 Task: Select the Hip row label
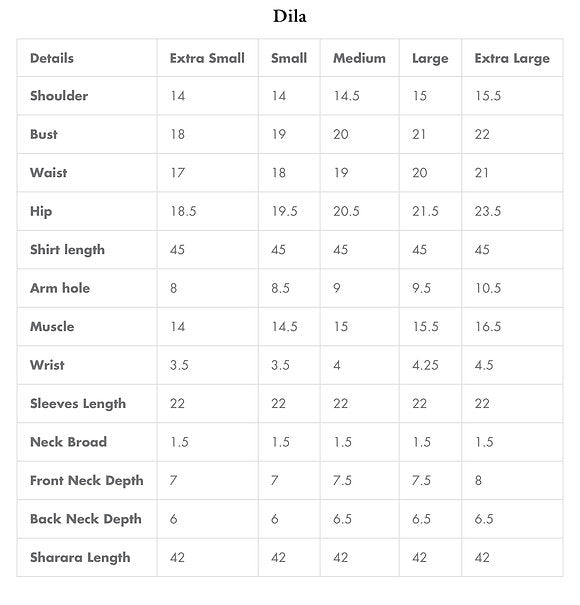click(x=41, y=211)
